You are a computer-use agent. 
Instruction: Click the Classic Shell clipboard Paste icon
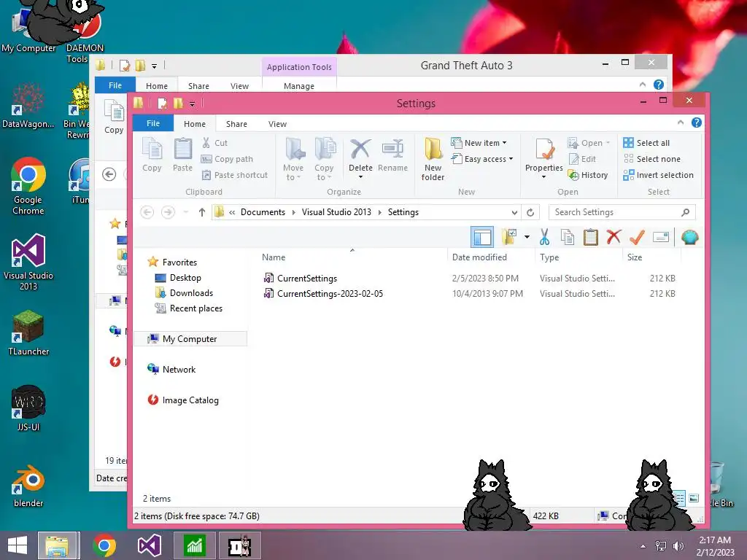[590, 237]
